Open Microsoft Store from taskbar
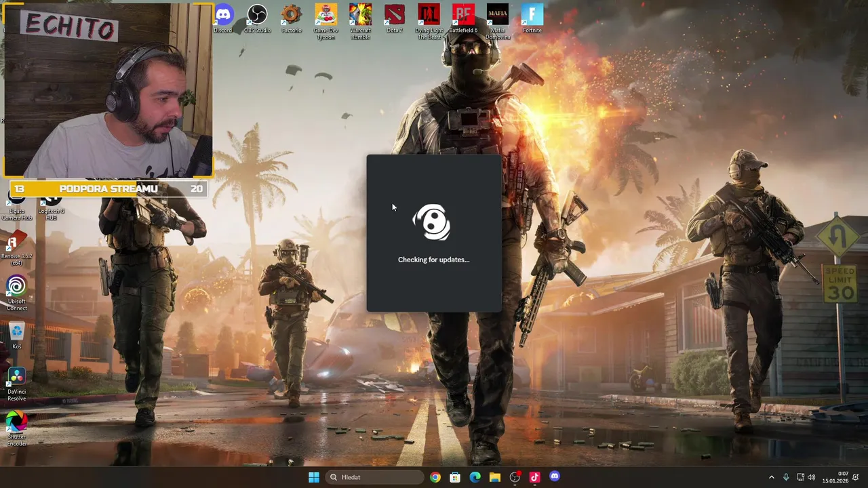 [455, 477]
